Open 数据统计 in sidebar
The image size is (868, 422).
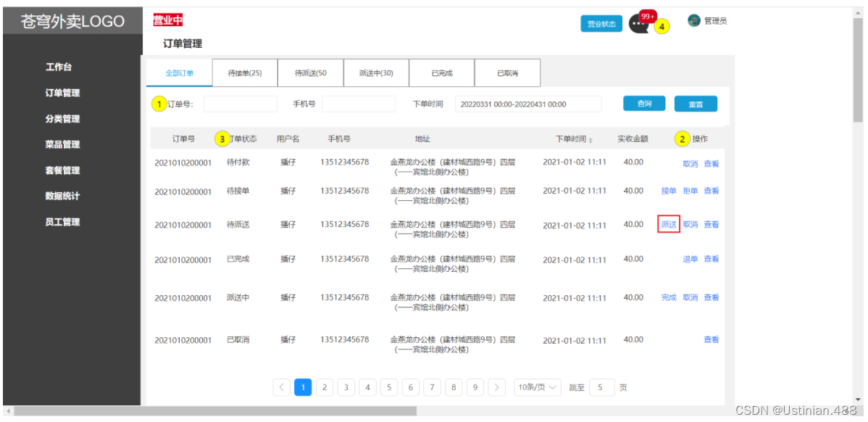[x=62, y=196]
